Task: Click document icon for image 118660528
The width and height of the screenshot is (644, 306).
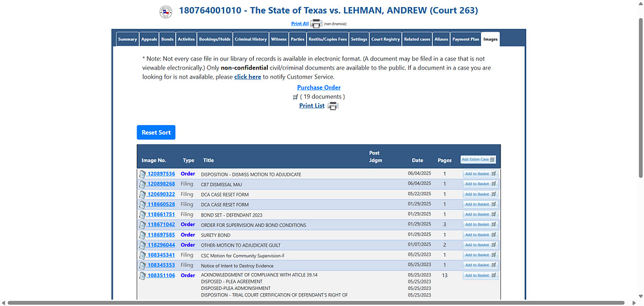Action: point(142,205)
